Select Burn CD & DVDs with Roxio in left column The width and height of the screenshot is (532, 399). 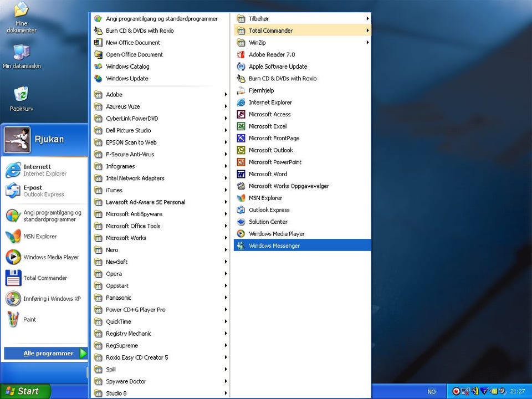pos(161,30)
